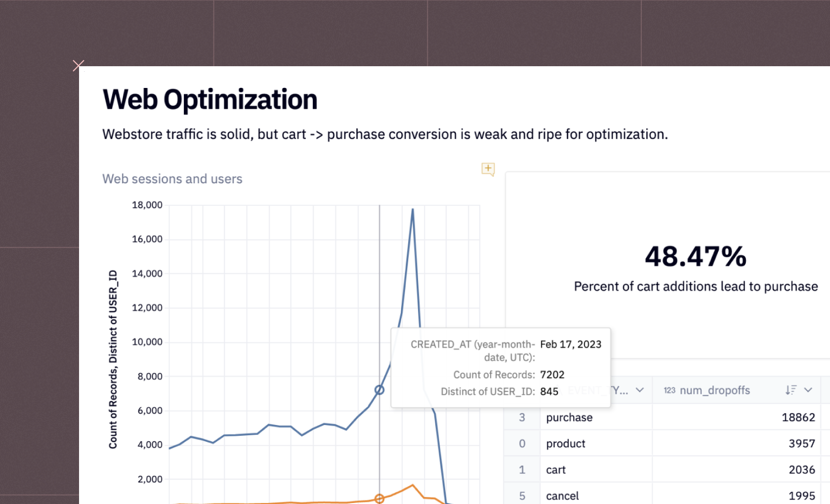
Task: Click row index 0 beside product
Action: pyautogui.click(x=522, y=443)
